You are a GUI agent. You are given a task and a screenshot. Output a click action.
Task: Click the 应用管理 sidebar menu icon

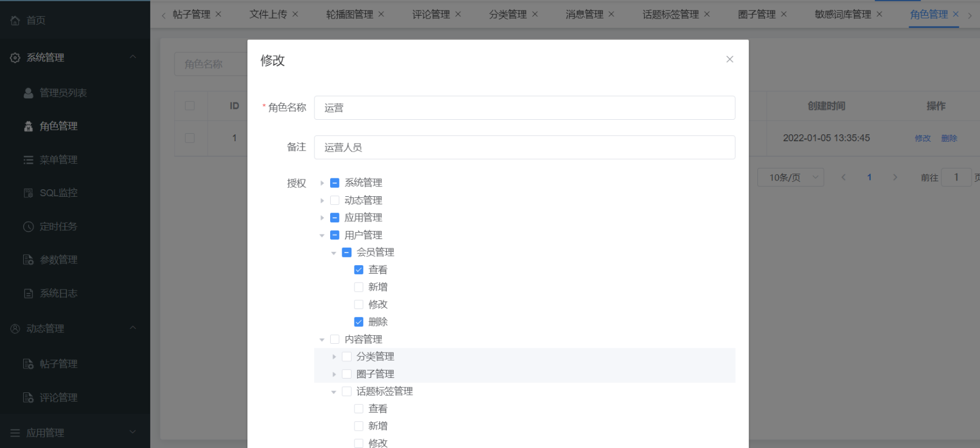pyautogui.click(x=15, y=433)
